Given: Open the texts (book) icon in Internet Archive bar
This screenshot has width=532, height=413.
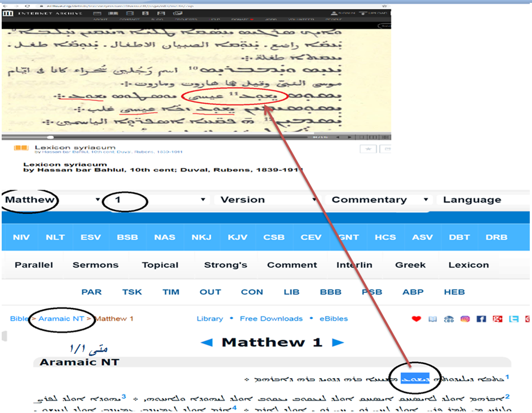Looking at the screenshot, I should coord(113,13).
